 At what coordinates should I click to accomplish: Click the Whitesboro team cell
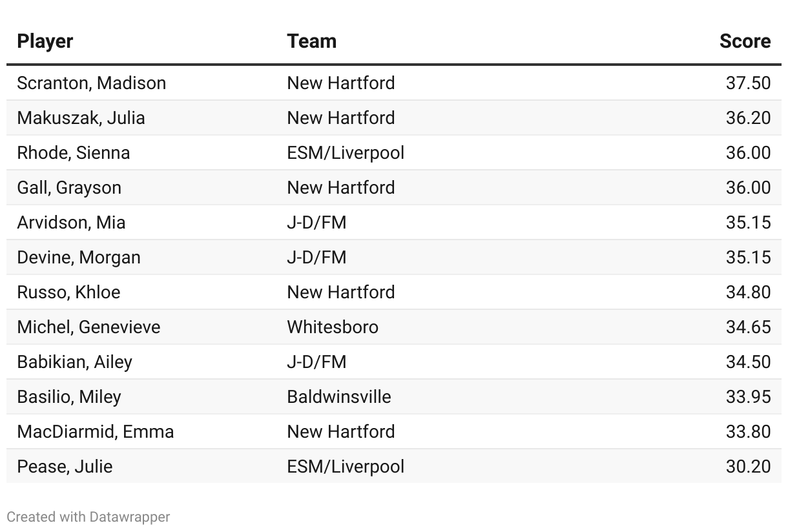pyautogui.click(x=333, y=327)
